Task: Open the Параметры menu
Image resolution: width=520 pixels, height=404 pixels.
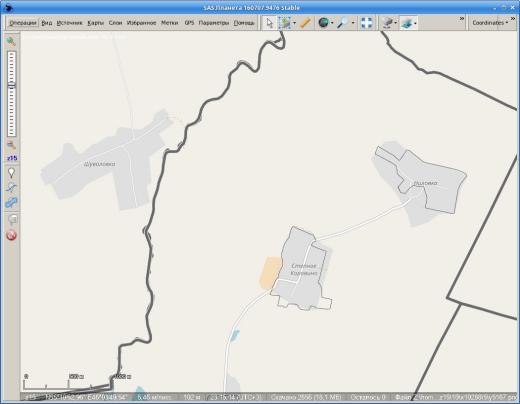Action: coord(214,23)
